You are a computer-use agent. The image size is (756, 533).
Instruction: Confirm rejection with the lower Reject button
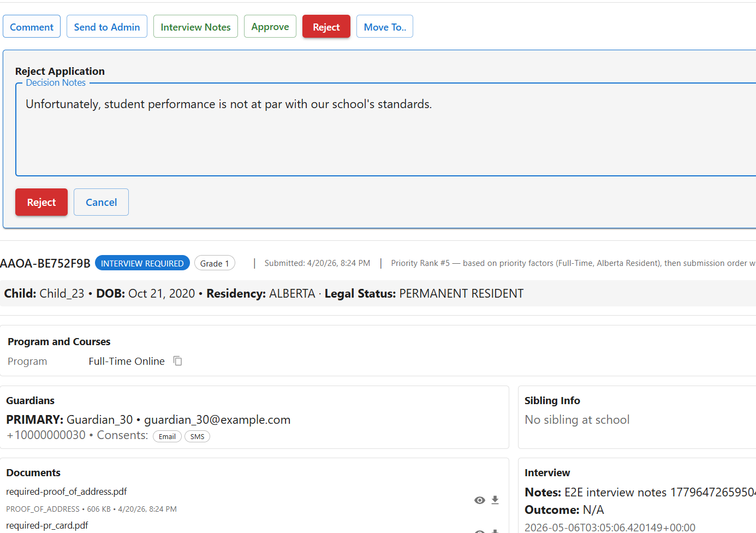41,202
